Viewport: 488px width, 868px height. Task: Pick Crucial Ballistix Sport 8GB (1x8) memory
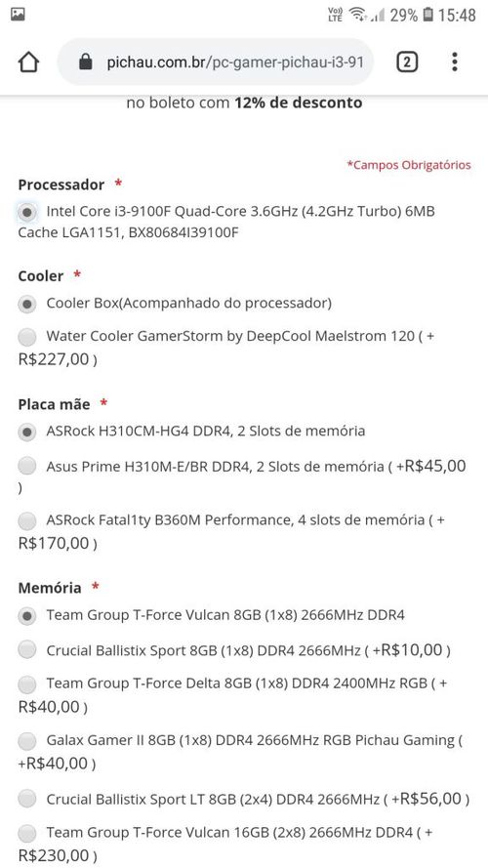[27, 649]
